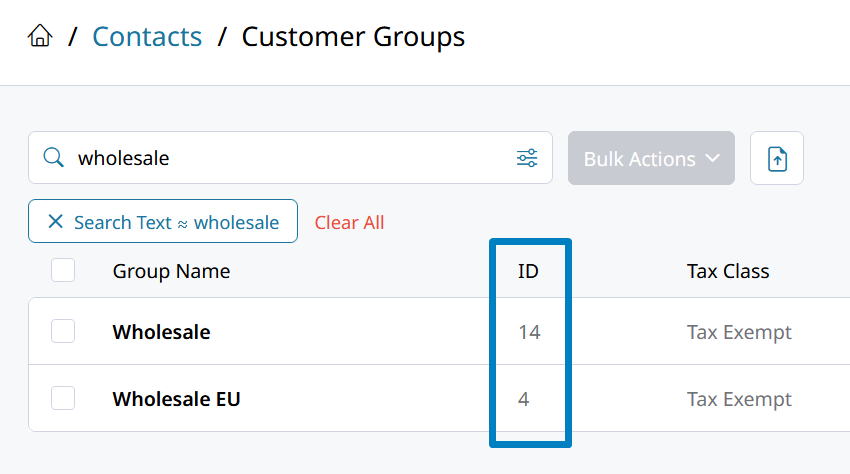This screenshot has width=850, height=474.
Task: Click the magnifier search icon
Action: click(54, 158)
